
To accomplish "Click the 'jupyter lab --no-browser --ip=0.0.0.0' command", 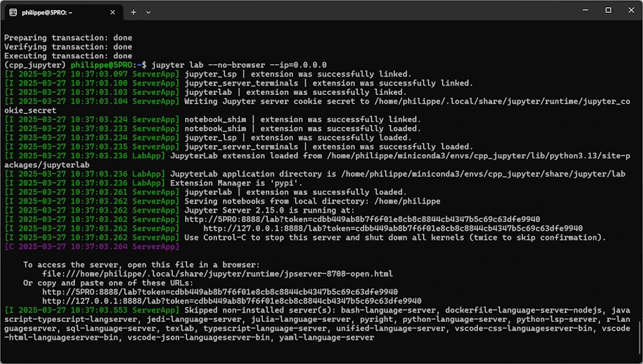I will click(x=239, y=65).
